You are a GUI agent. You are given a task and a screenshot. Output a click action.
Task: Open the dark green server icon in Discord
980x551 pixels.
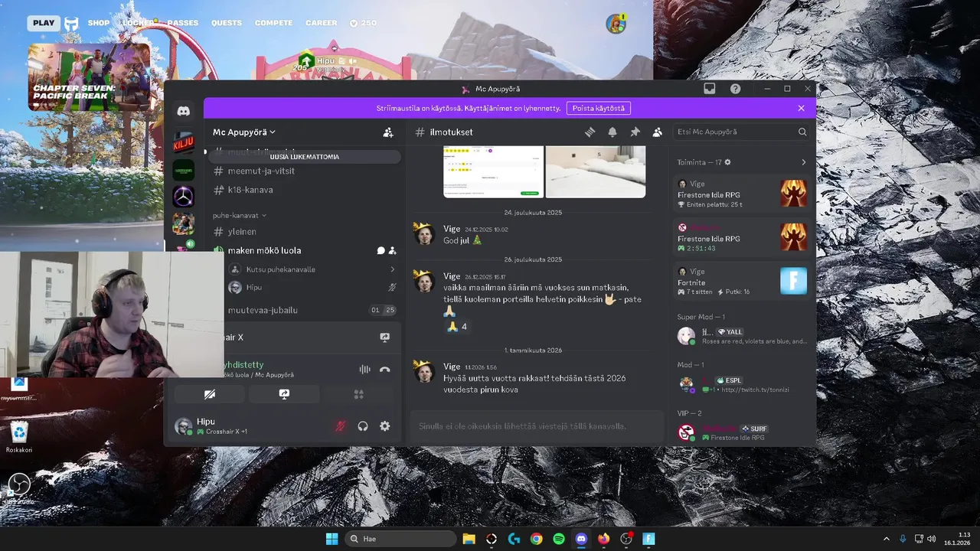coord(184,170)
